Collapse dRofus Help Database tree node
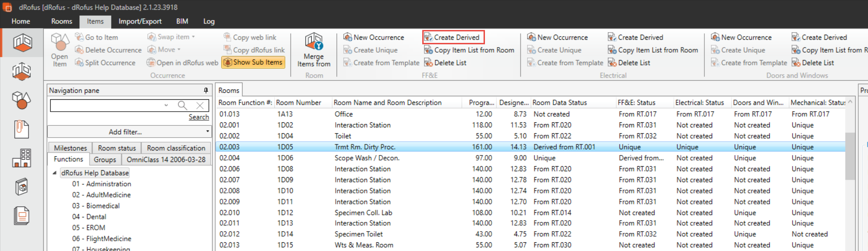 (54, 173)
